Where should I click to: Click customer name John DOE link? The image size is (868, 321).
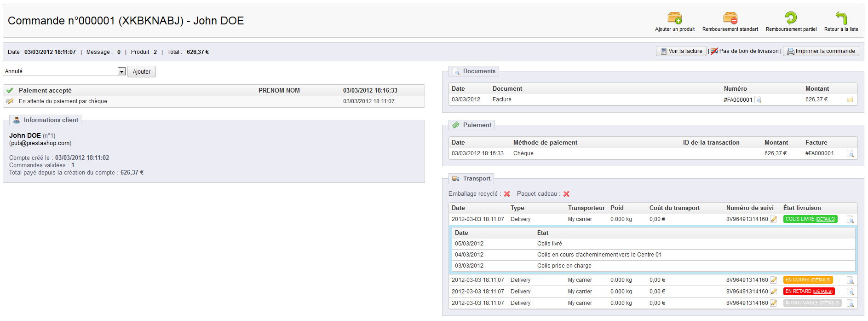pos(25,135)
